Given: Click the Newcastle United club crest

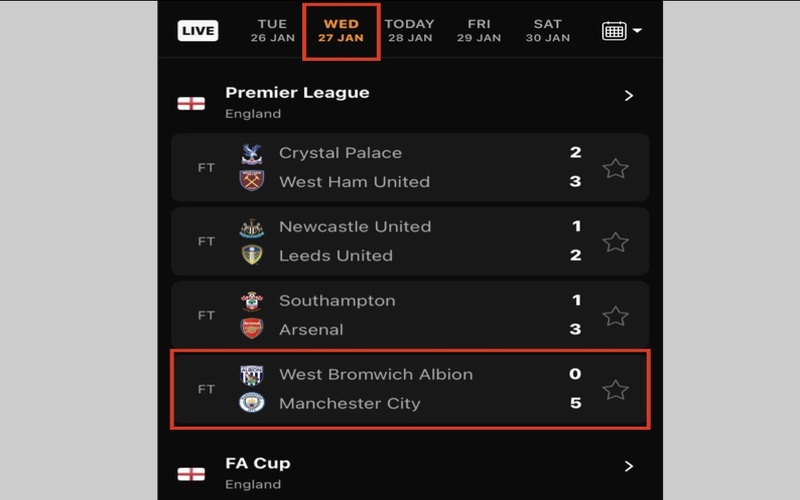Looking at the screenshot, I should tap(252, 228).
